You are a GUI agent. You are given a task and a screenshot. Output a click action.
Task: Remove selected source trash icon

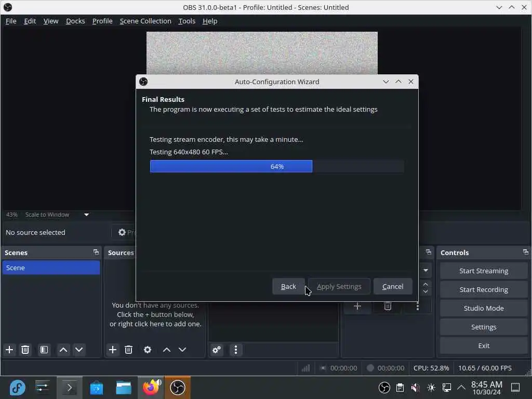click(129, 350)
